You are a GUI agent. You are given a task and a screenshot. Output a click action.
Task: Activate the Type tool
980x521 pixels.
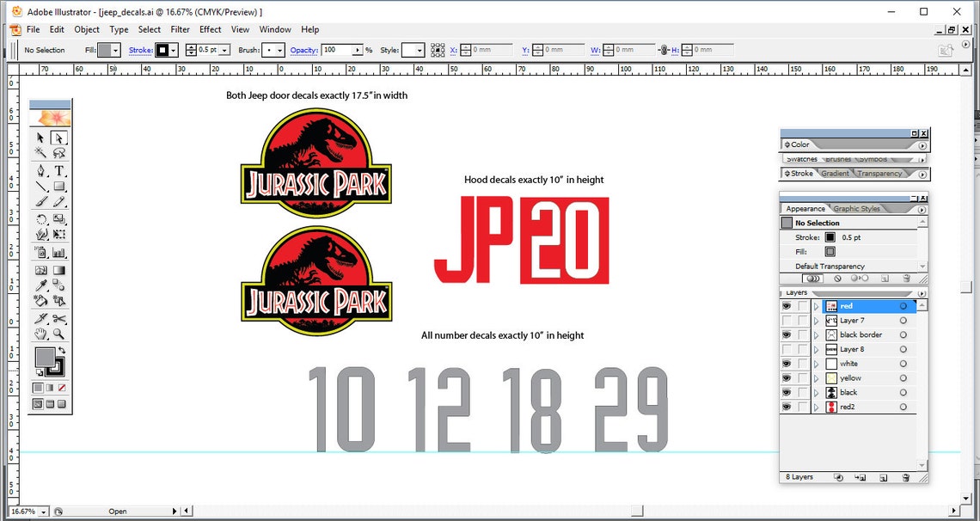coord(58,171)
